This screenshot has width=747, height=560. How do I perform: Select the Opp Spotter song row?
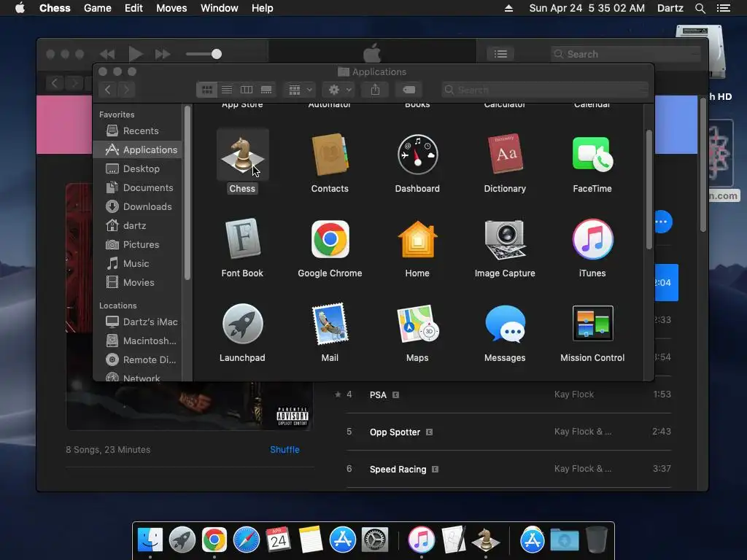pyautogui.click(x=503, y=432)
